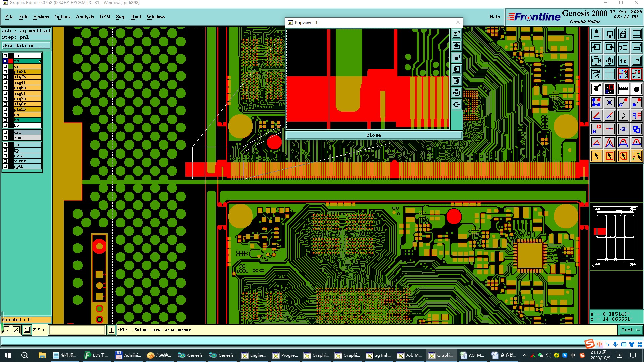This screenshot has width=644, height=362.
Task: Open the Inch units dropdown
Action: coord(630,330)
